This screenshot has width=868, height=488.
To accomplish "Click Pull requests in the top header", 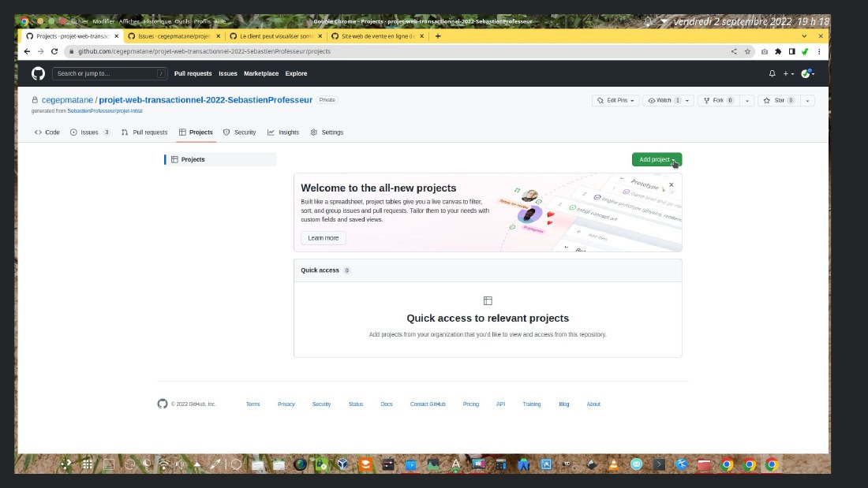I will pos(193,73).
